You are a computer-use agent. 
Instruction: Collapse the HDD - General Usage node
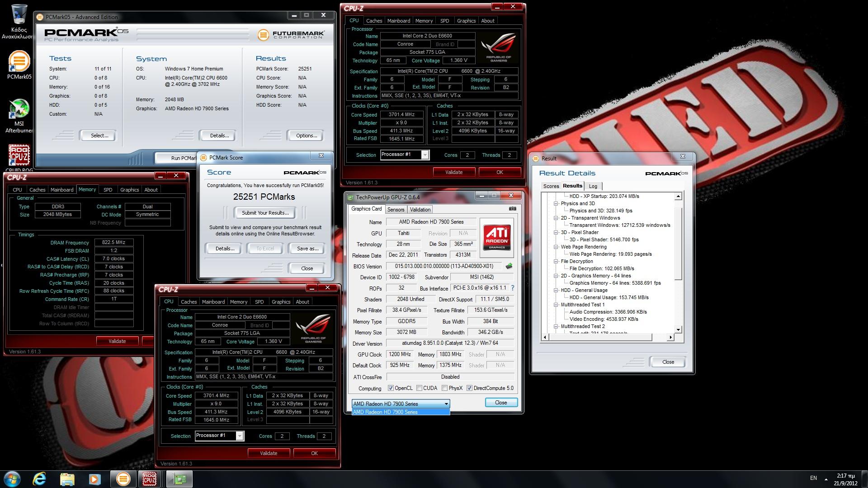click(556, 290)
